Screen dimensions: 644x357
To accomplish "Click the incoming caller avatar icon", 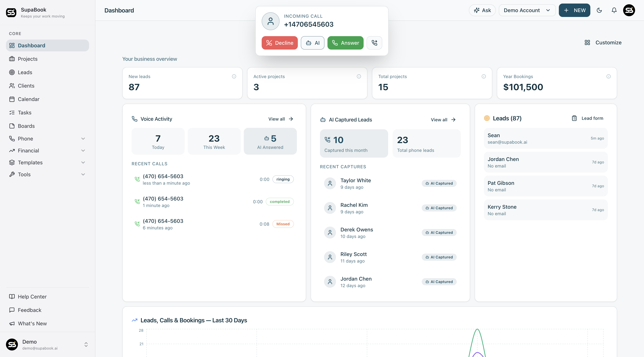I will 271,21.
